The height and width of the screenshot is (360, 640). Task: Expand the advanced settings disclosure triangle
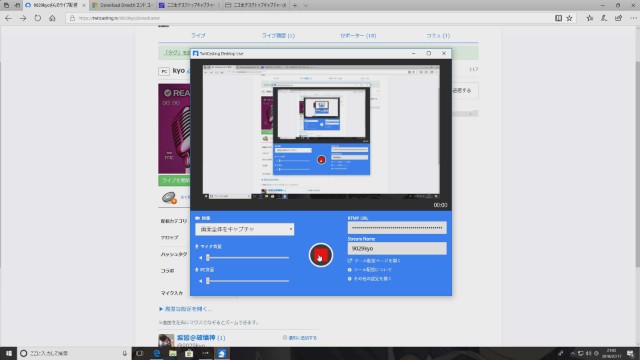click(x=161, y=309)
